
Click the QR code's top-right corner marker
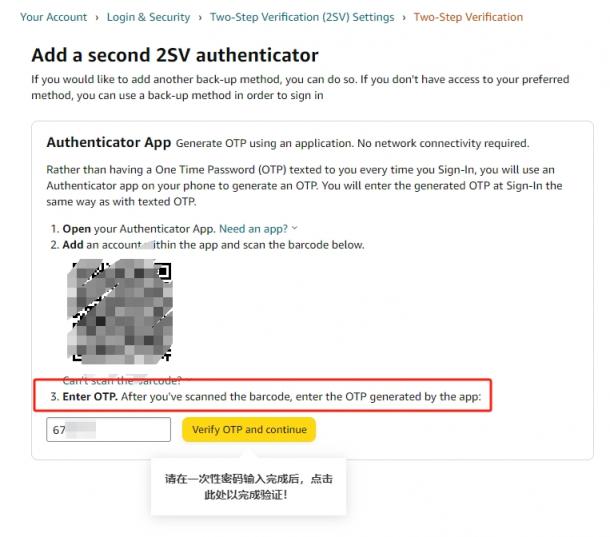(x=163, y=270)
